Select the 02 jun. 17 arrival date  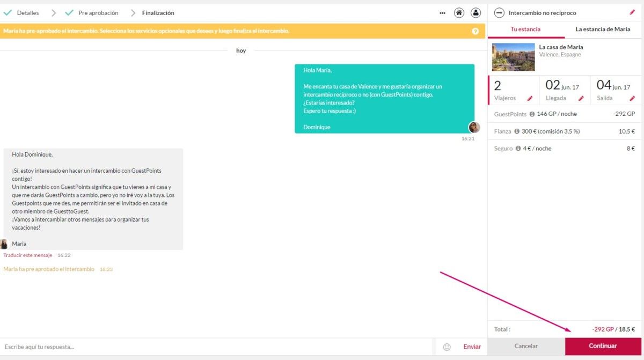coord(564,90)
